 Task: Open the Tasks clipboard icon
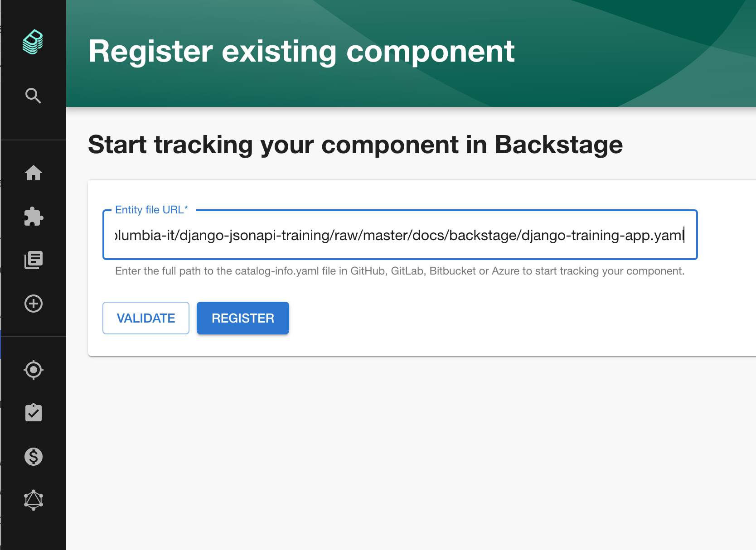pos(34,413)
